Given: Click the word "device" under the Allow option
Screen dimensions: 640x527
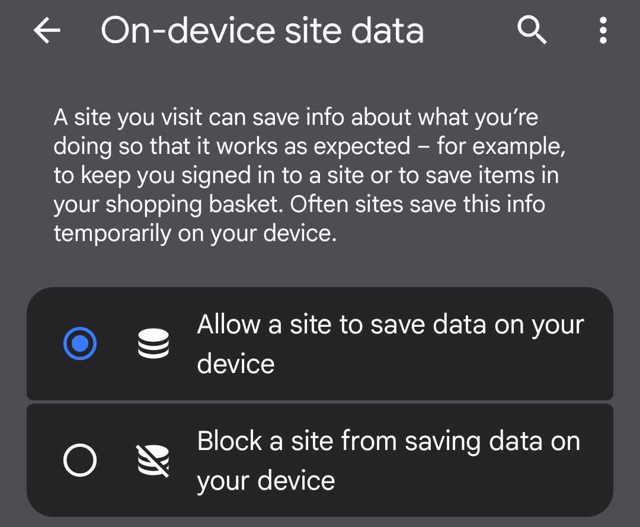Looking at the screenshot, I should pyautogui.click(x=236, y=364).
